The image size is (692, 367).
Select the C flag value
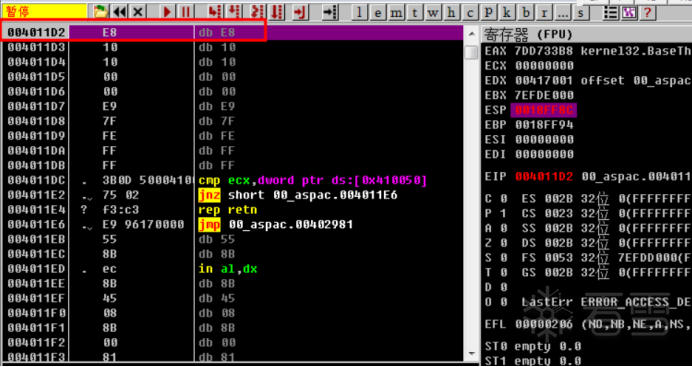click(x=504, y=199)
